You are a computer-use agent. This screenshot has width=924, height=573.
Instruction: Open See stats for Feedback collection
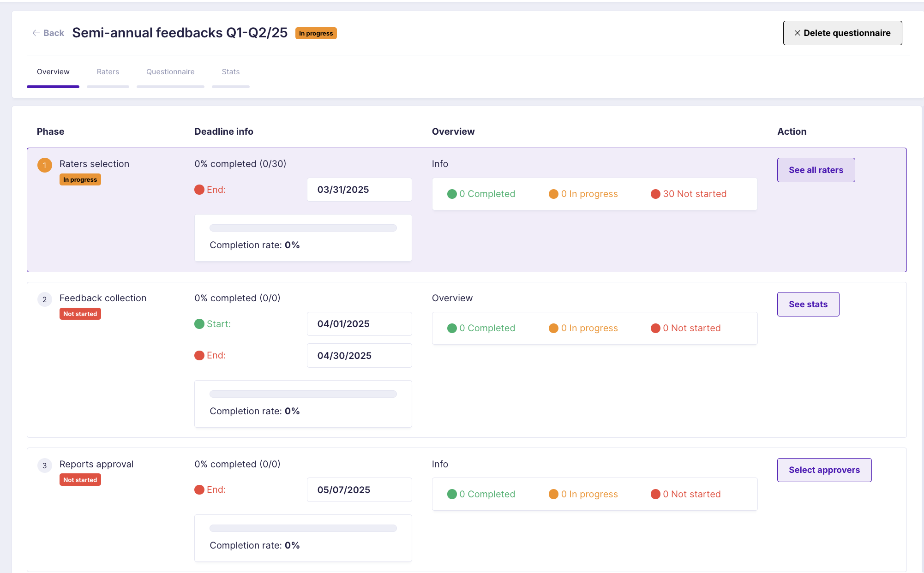tap(808, 304)
